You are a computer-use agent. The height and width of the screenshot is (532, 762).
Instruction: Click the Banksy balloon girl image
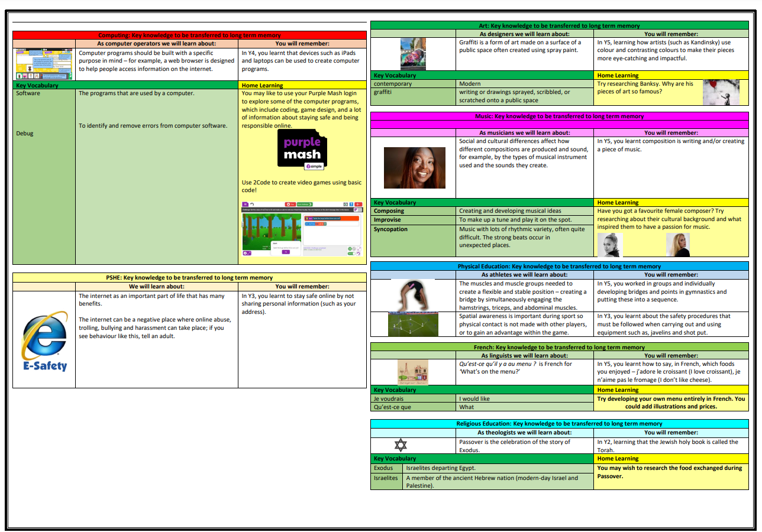[721, 92]
